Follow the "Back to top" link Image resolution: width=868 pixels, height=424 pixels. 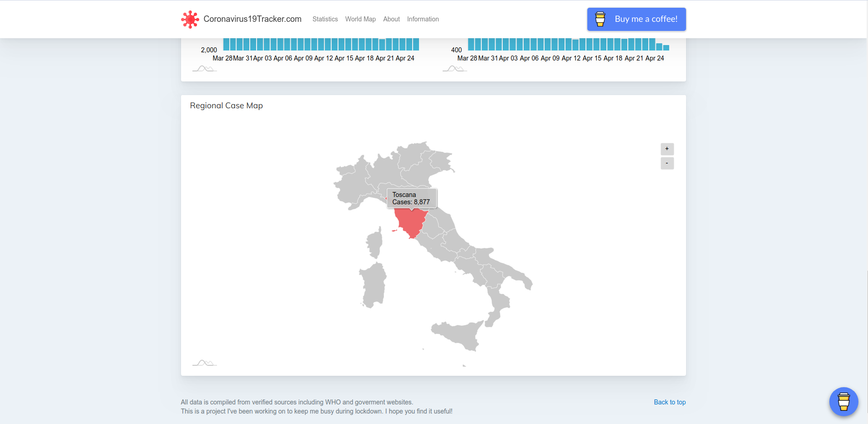670,402
